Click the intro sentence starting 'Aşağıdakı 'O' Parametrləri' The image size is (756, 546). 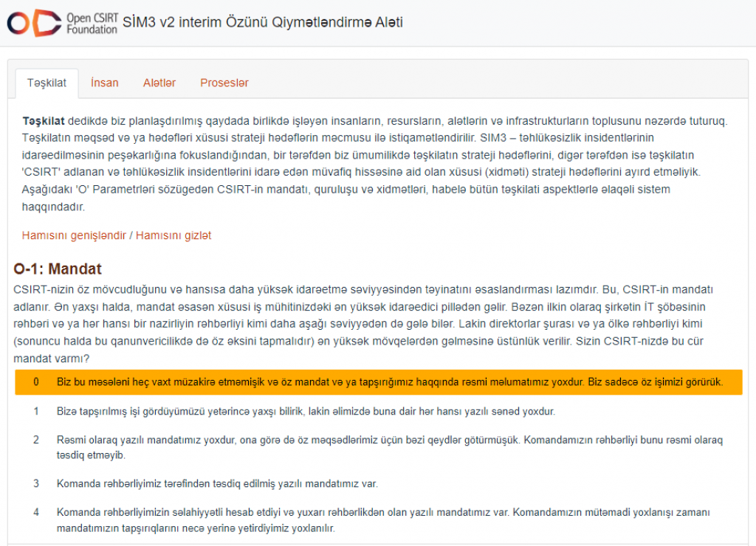tap(221, 190)
